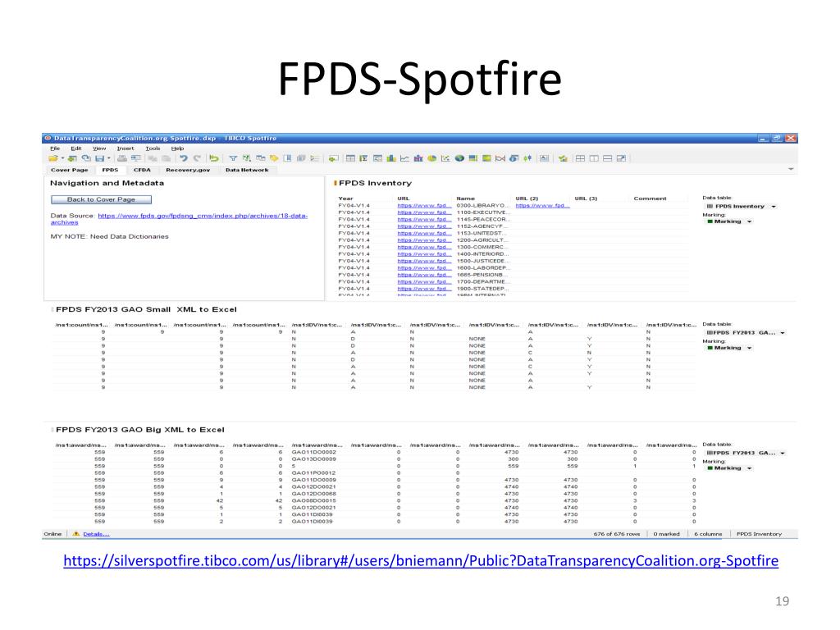Insert a Line Chart visualization
840x630 pixels.
405,158
